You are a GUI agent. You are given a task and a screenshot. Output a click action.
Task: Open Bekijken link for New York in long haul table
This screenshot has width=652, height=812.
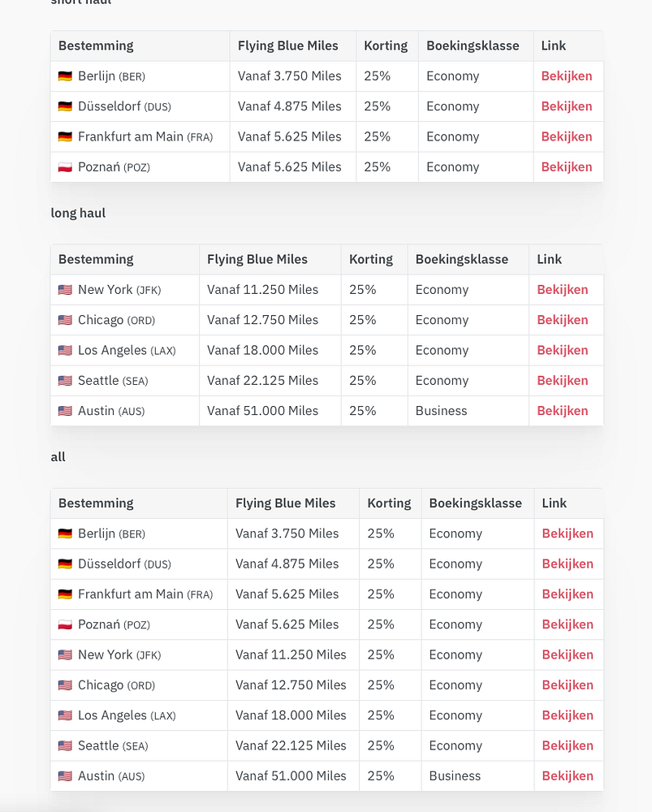pos(563,290)
